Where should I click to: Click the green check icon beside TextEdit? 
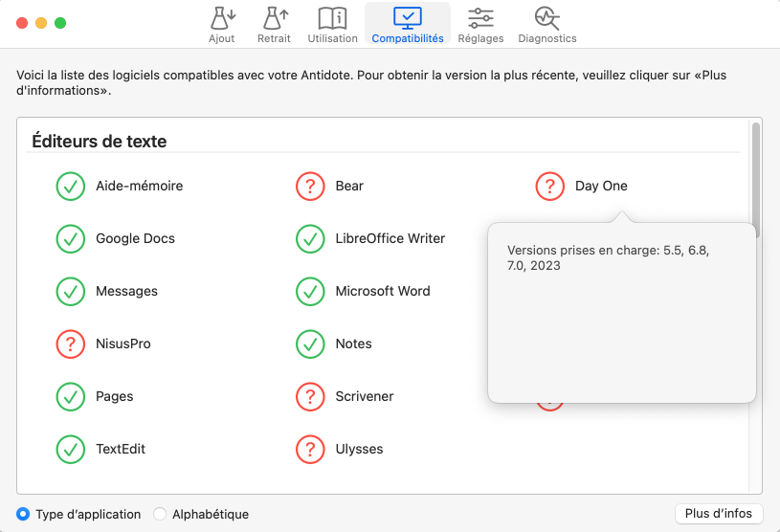[71, 450]
